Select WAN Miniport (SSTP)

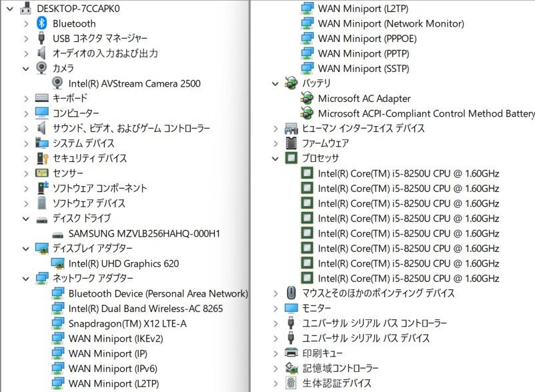click(364, 69)
